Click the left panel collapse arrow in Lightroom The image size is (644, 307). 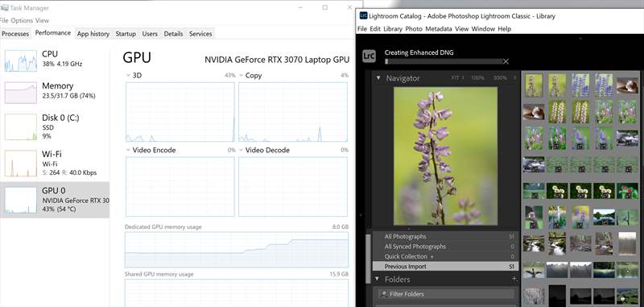point(360,214)
